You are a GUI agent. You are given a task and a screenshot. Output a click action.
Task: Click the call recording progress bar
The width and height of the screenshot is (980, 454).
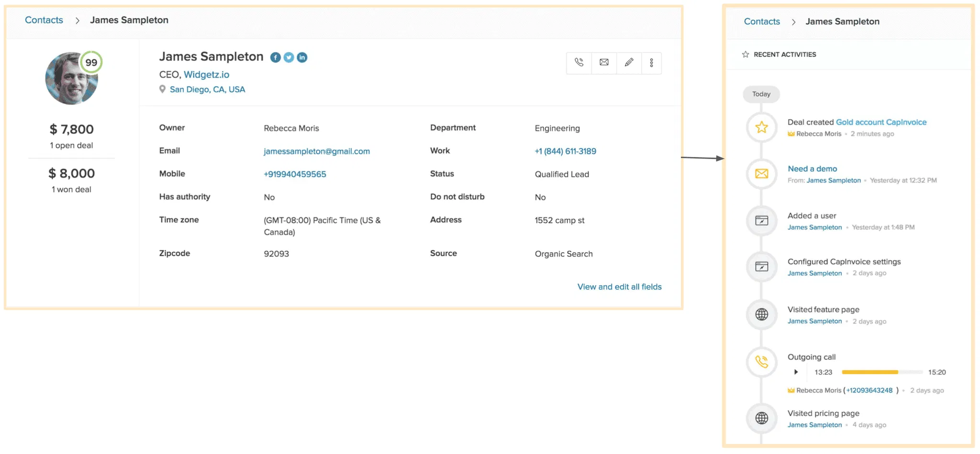[x=881, y=372]
